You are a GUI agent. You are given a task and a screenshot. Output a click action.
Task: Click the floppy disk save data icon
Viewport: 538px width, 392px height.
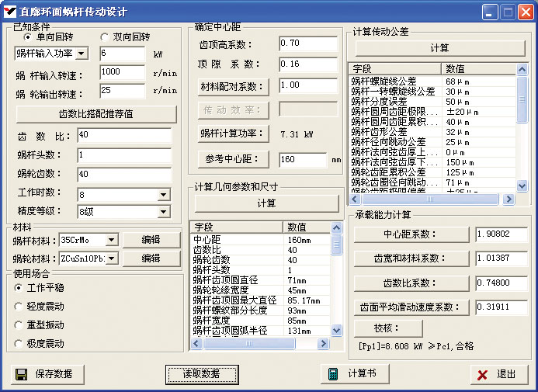pos(23,373)
